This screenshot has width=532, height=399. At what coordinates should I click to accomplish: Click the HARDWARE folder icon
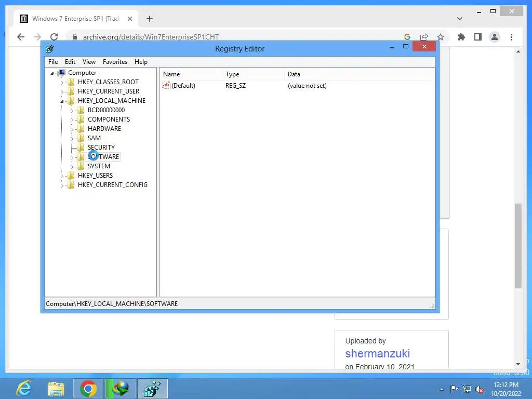pos(81,129)
